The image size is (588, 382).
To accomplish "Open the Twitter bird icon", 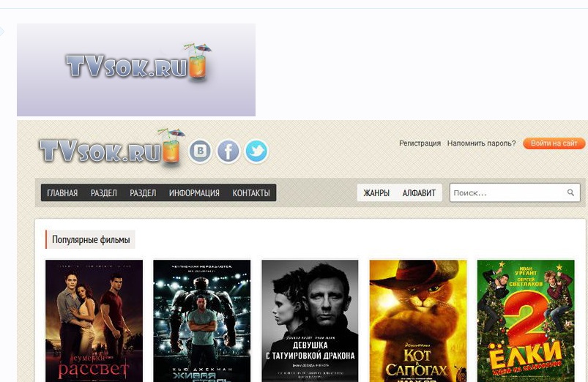I will 256,151.
